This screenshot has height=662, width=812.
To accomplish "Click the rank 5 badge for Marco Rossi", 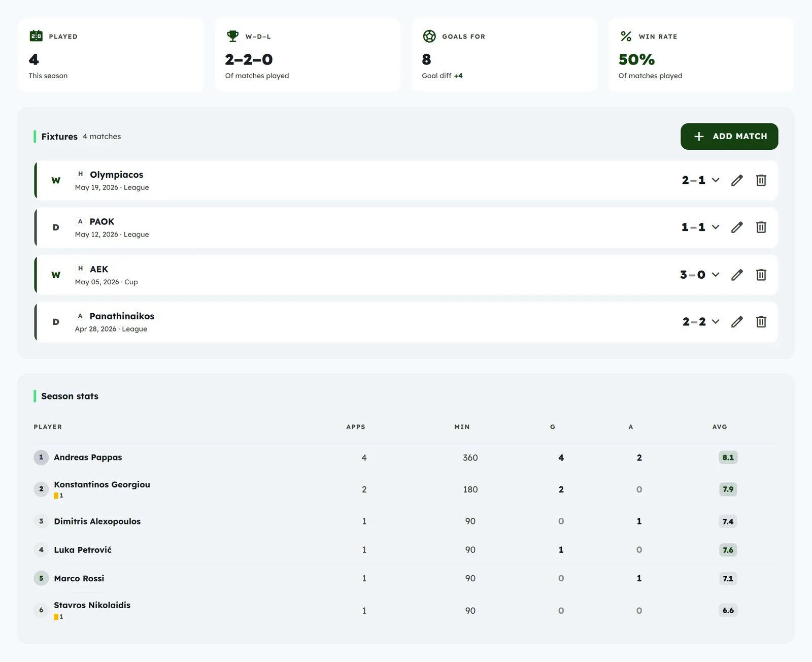I will [x=41, y=578].
